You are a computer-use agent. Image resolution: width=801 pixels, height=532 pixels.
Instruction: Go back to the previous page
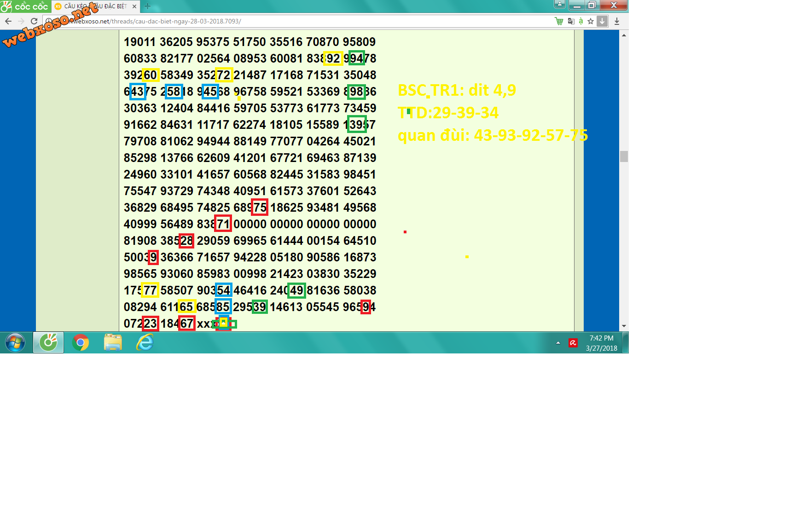(x=8, y=21)
